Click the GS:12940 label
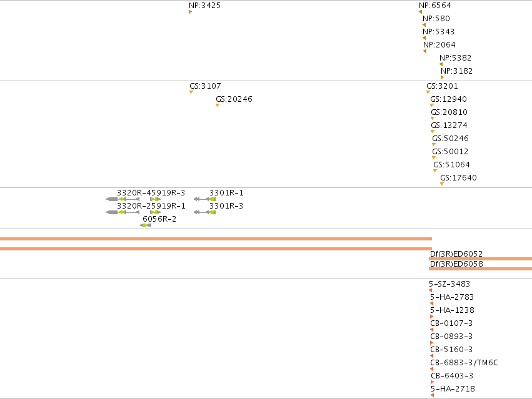The width and height of the screenshot is (532, 399). click(448, 99)
